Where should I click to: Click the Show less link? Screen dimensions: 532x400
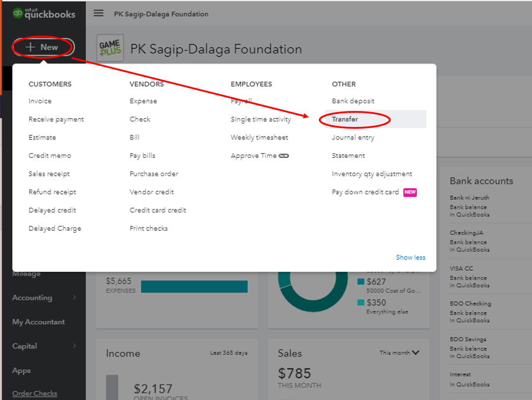tap(410, 258)
